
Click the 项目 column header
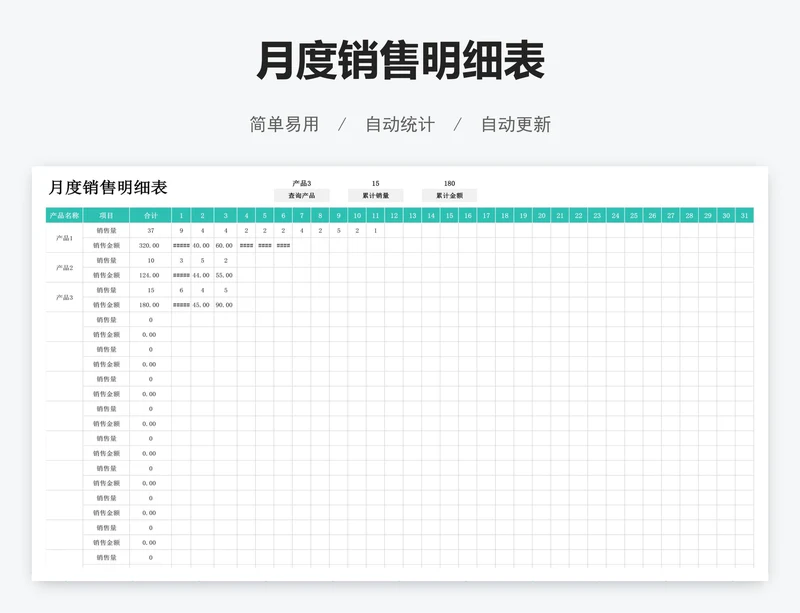pyautogui.click(x=106, y=215)
